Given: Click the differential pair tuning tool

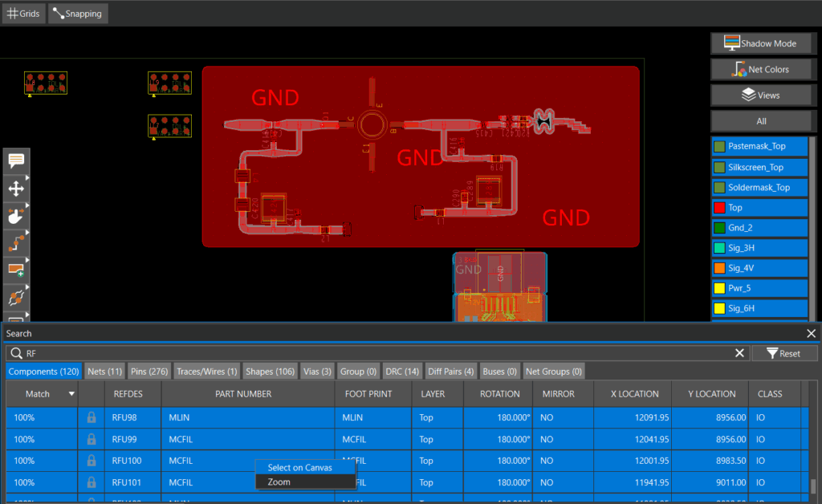Looking at the screenshot, I should tap(16, 298).
